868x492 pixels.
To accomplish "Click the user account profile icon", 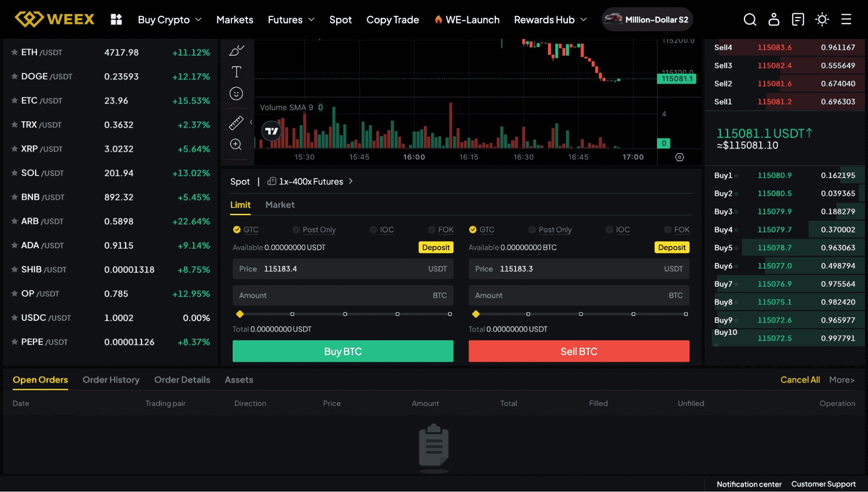I will 774,20.
